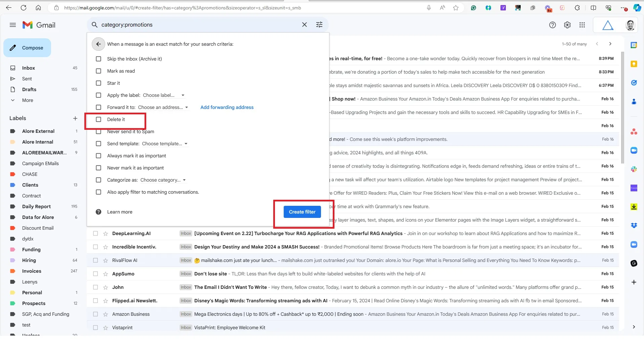The width and height of the screenshot is (644, 343).
Task: Open the Google apps grid icon
Action: 582,25
